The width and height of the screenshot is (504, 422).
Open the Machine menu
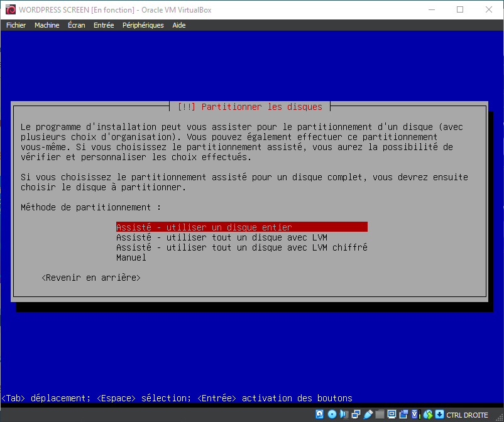pyautogui.click(x=47, y=25)
